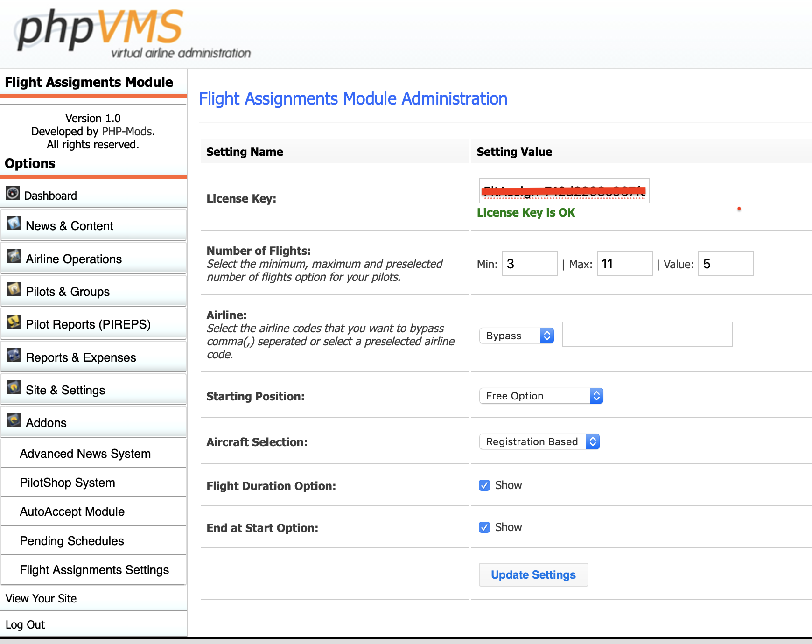Open the Aircraft Selection Registration Based dropdown

click(x=539, y=441)
